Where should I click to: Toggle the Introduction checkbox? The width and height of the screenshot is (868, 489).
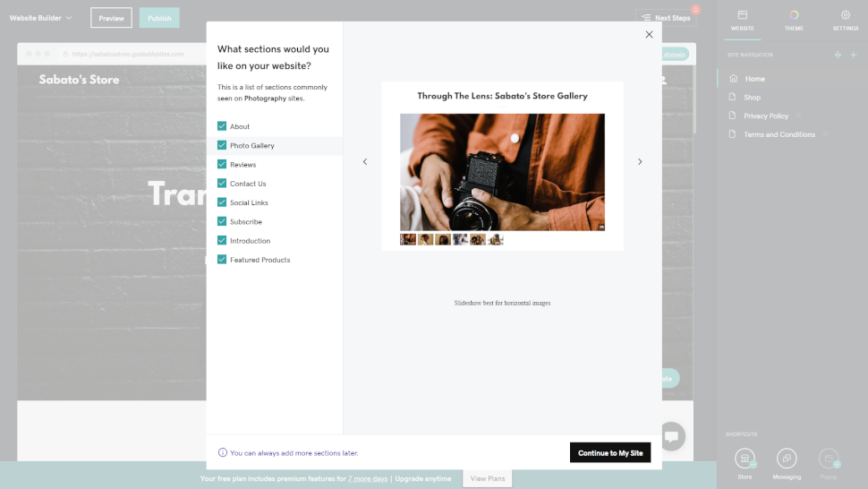click(222, 240)
